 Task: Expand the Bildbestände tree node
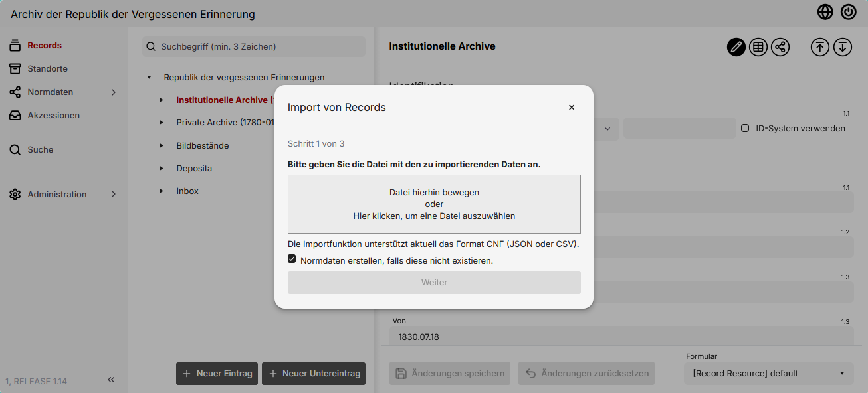coord(162,145)
